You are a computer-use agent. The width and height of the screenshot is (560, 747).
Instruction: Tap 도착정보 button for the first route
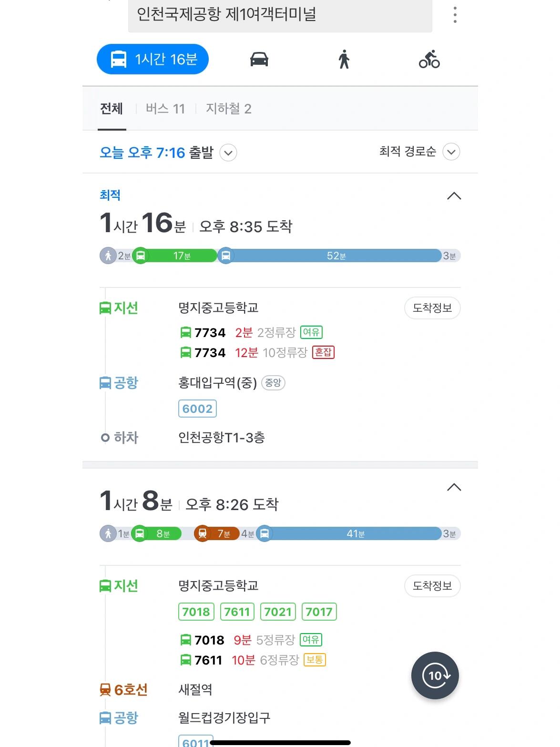click(432, 308)
